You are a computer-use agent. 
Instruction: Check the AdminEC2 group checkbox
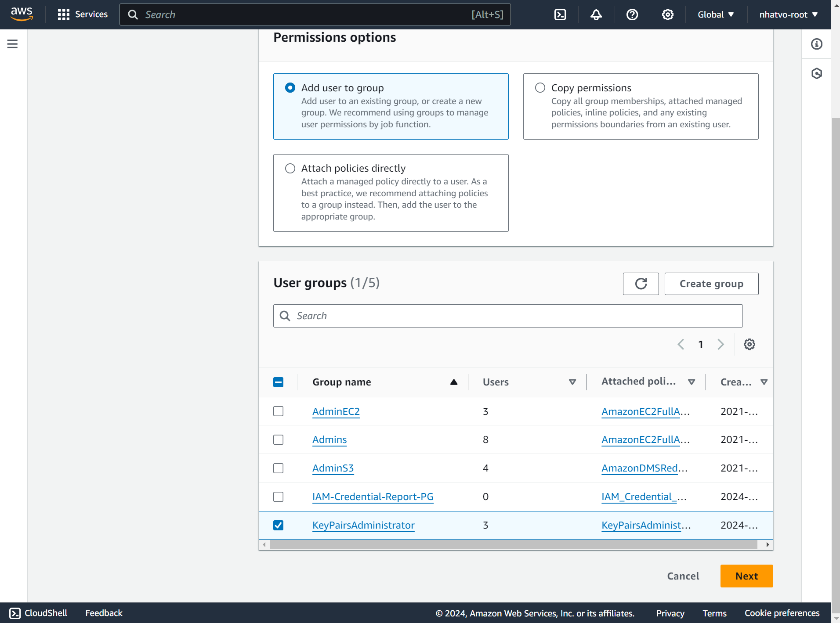[x=278, y=411]
